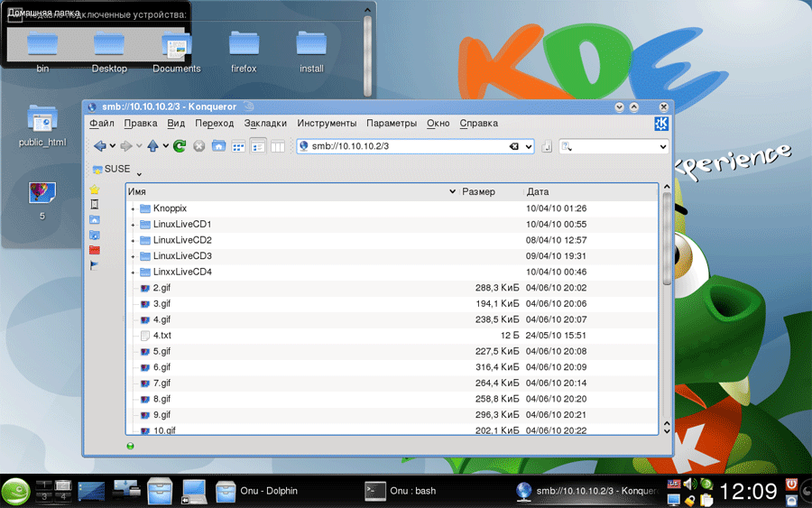This screenshot has height=508, width=812.
Task: Expand the Knoppix folder tree node
Action: tap(134, 209)
